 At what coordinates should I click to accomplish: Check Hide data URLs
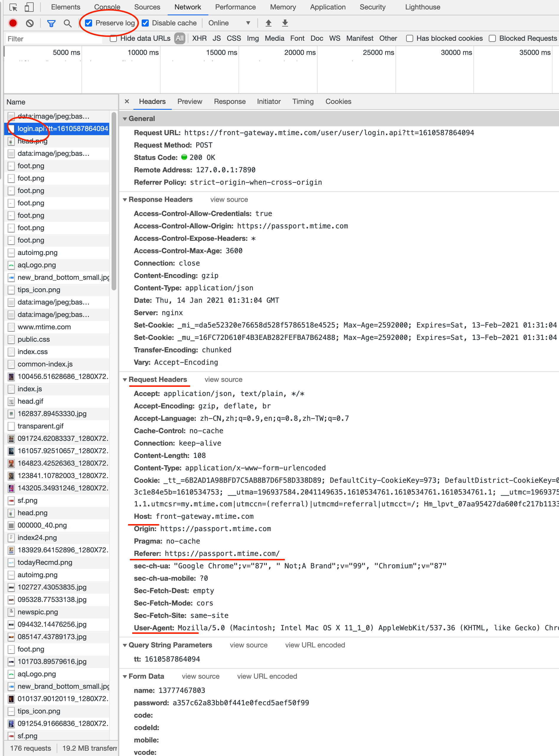tap(113, 39)
